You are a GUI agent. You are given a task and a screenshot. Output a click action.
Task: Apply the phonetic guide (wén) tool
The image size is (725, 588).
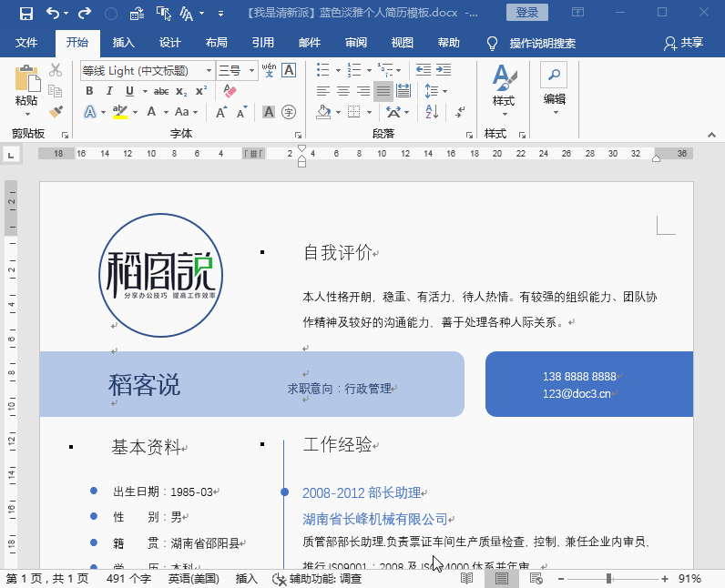(269, 70)
